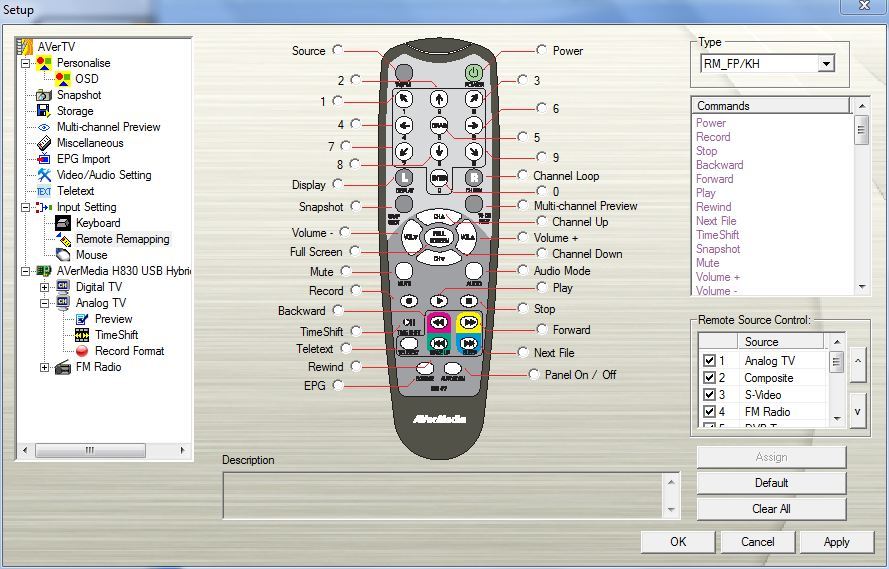Select the Channel Loop radio button
This screenshot has width=889, height=569.
[x=522, y=175]
